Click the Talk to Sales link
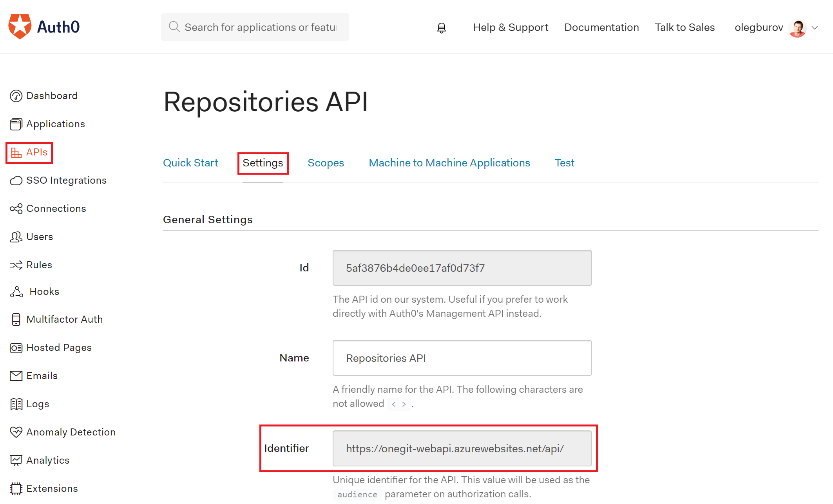The width and height of the screenshot is (833, 504). click(685, 27)
